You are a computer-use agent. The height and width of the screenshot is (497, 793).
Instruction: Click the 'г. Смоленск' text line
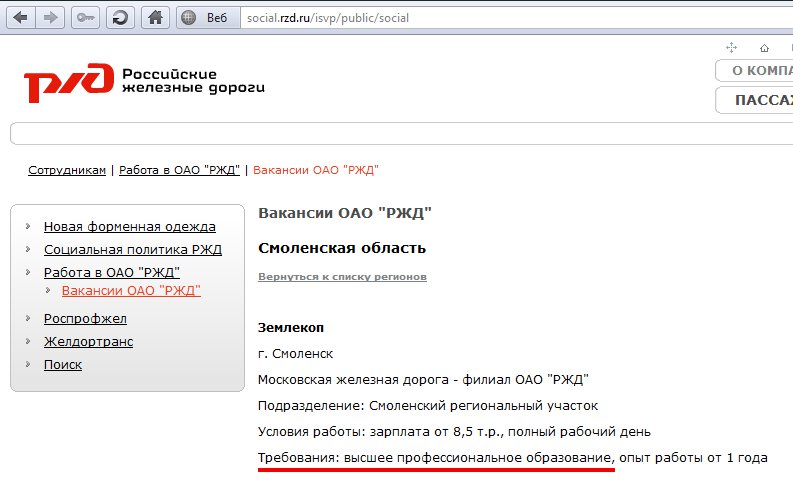(295, 354)
